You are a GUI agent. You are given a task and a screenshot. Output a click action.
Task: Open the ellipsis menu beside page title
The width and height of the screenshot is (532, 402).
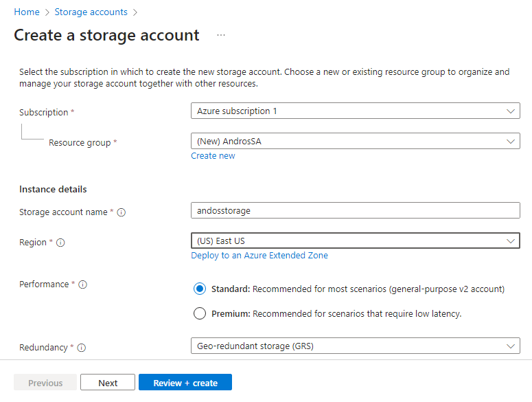click(x=221, y=35)
